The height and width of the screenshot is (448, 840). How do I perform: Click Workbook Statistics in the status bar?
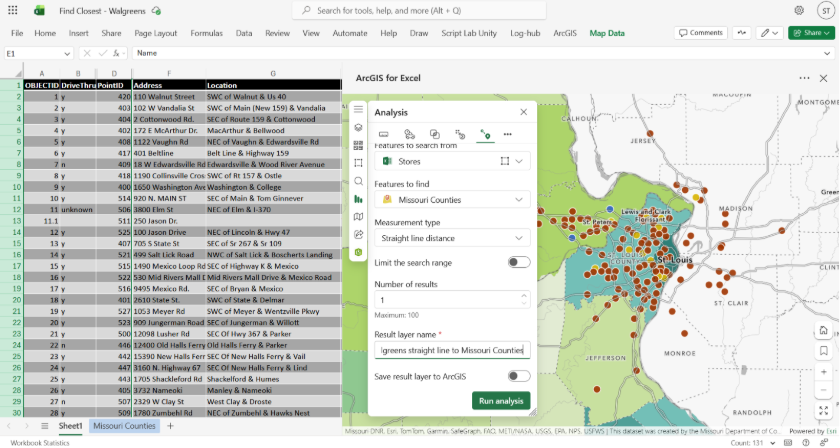(40, 443)
